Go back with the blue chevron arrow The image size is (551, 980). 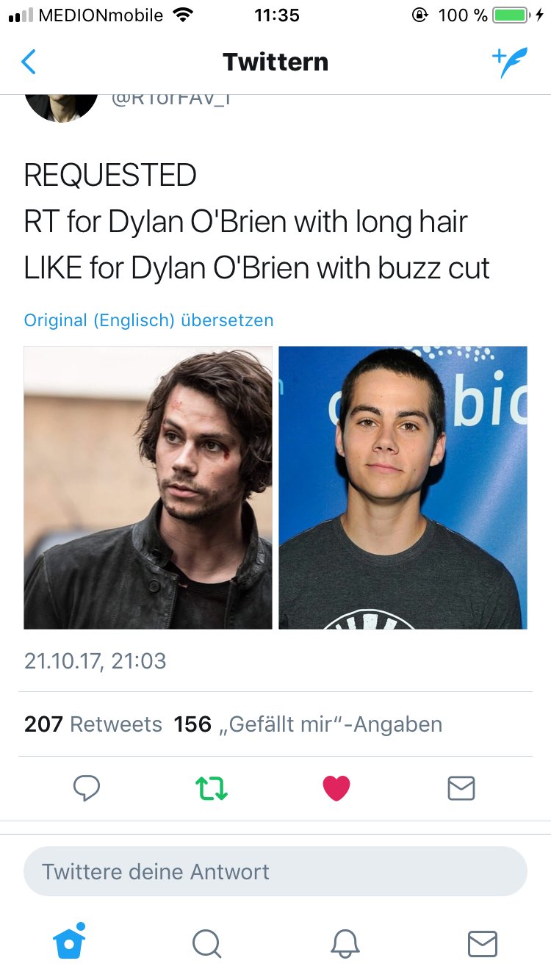[29, 62]
